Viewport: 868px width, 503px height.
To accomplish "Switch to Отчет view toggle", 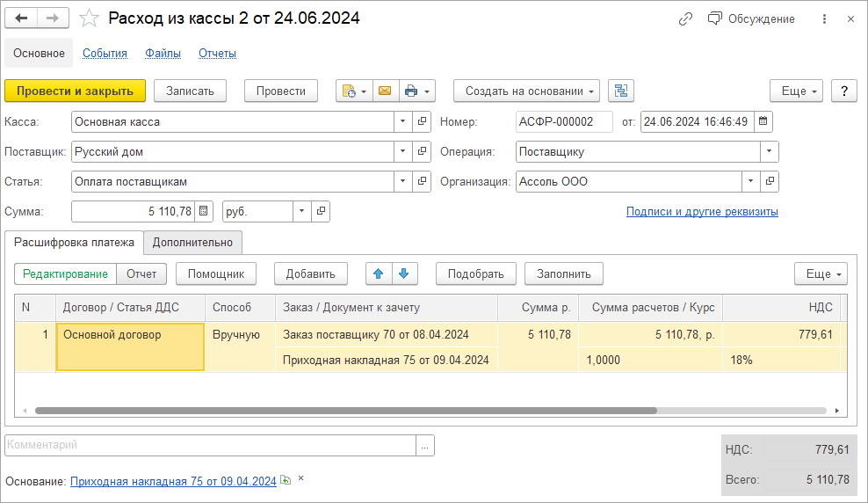I will pos(141,273).
